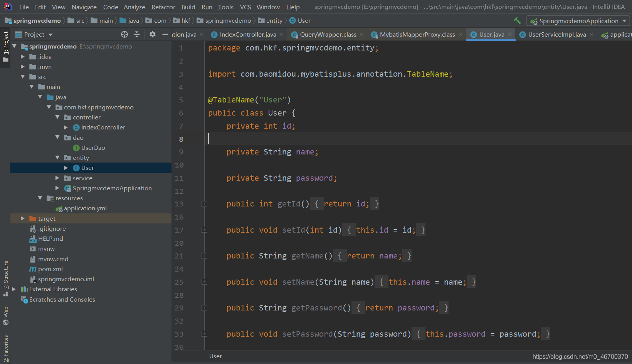
Task: Click springmvcdemo root breadcrumb
Action: click(x=37, y=20)
